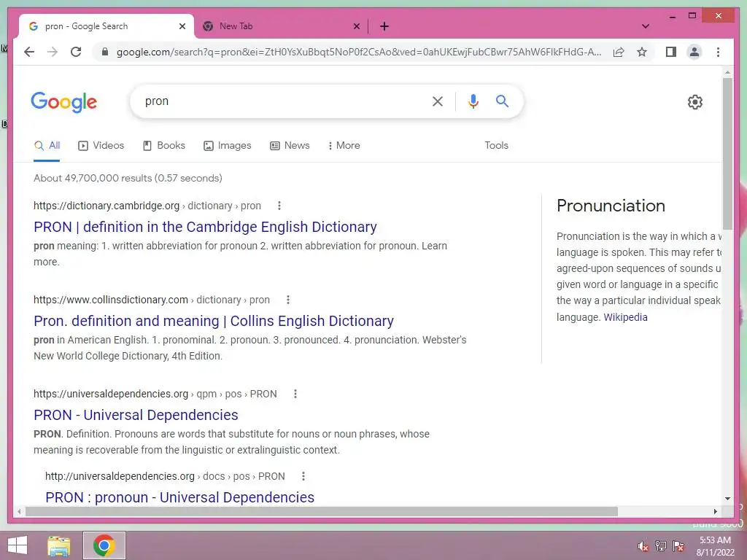Open the Cambridge English Dictionary PRON result
The image size is (747, 560).
click(x=205, y=227)
